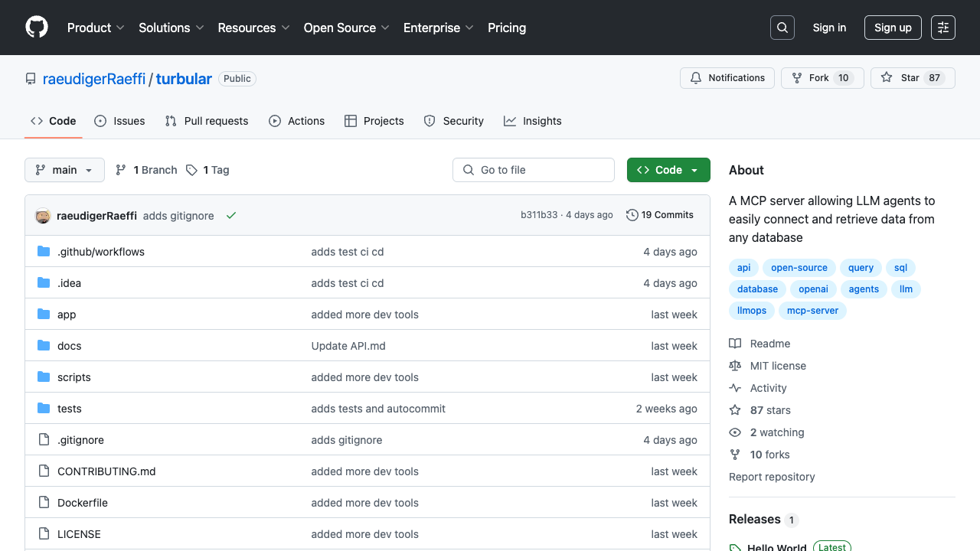Switch to the Security tab
The height and width of the screenshot is (551, 980).
click(x=454, y=121)
